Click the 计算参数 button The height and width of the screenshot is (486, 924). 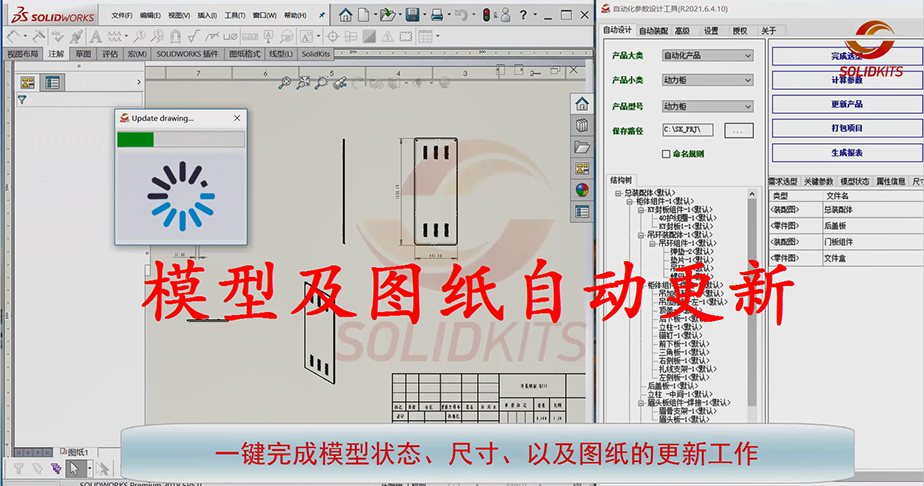point(847,80)
